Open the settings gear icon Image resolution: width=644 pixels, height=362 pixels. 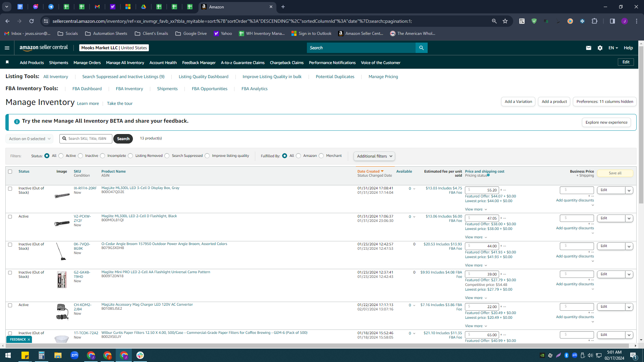[600, 48]
